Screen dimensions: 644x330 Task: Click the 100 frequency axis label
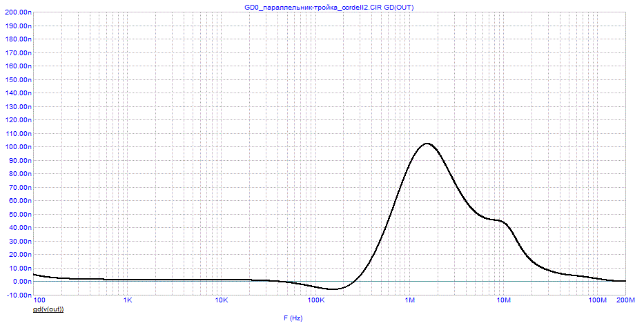pyautogui.click(x=40, y=300)
